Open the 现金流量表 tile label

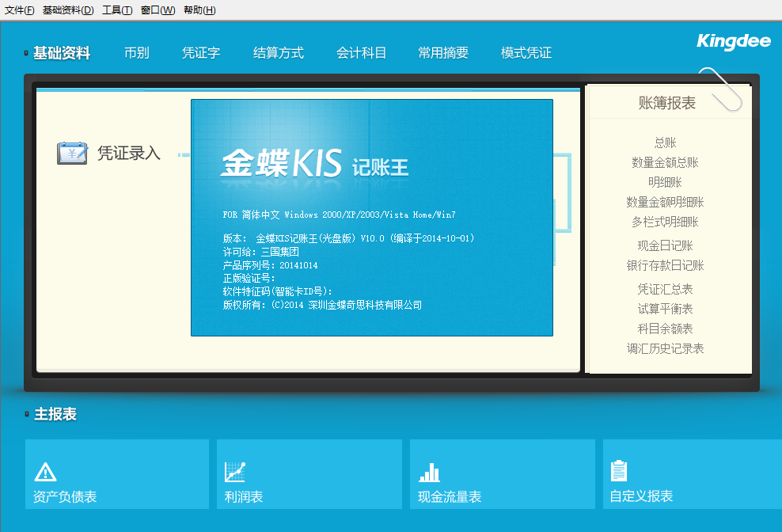pyautogui.click(x=450, y=496)
